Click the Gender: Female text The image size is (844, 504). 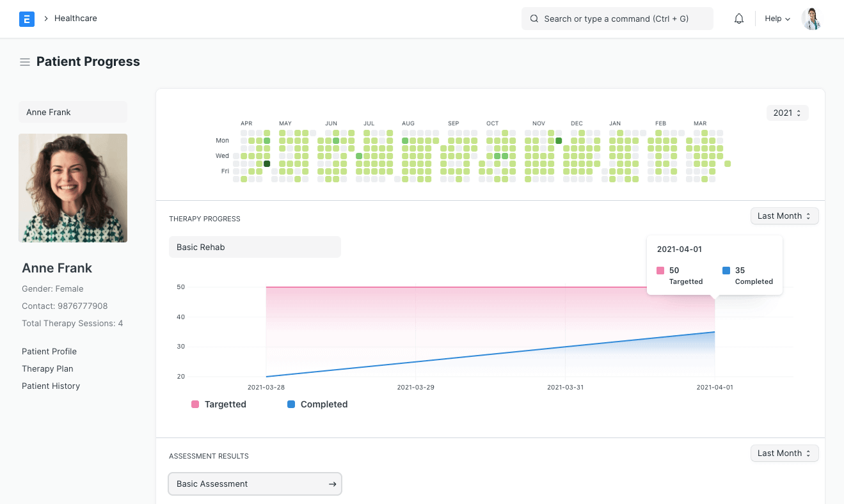pos(52,288)
